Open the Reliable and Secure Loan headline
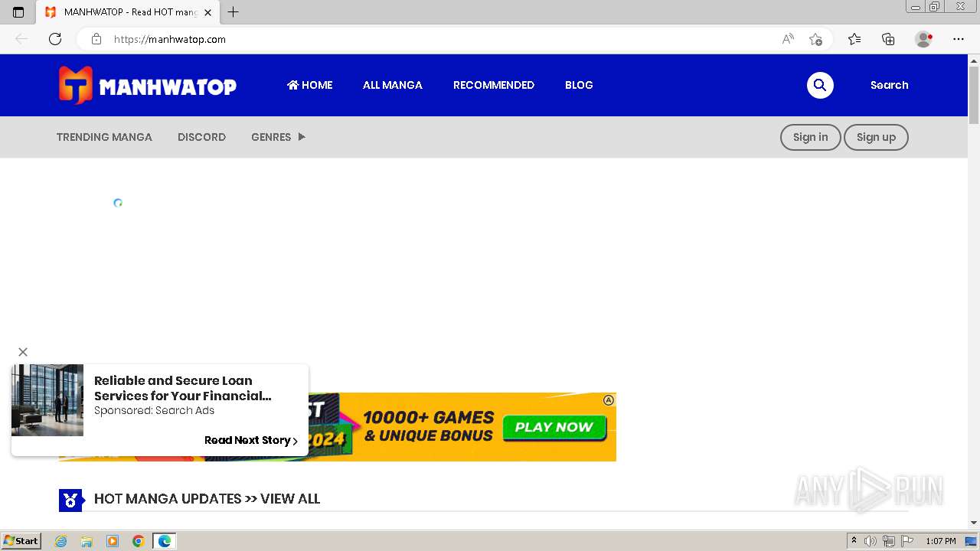Screen dimensions: 980x551 (x=182, y=388)
